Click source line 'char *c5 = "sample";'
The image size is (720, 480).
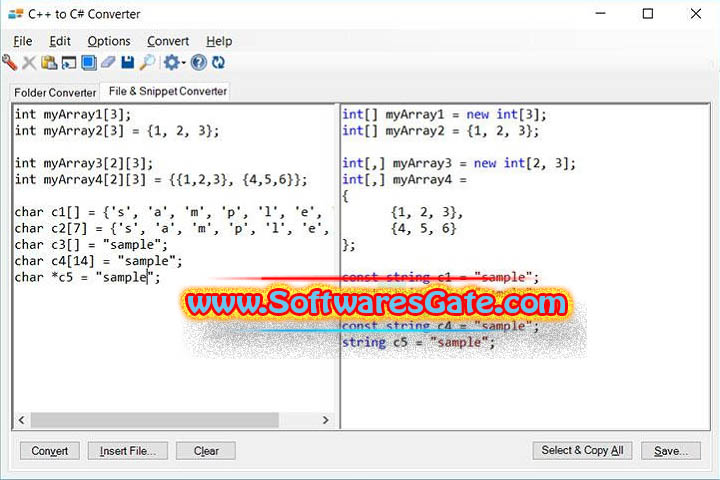88,277
